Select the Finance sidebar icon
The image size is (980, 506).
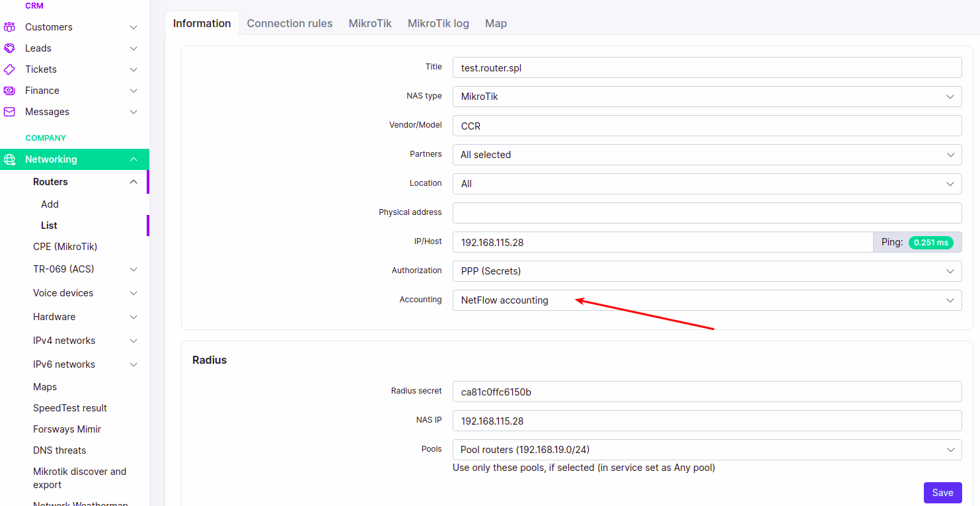10,90
